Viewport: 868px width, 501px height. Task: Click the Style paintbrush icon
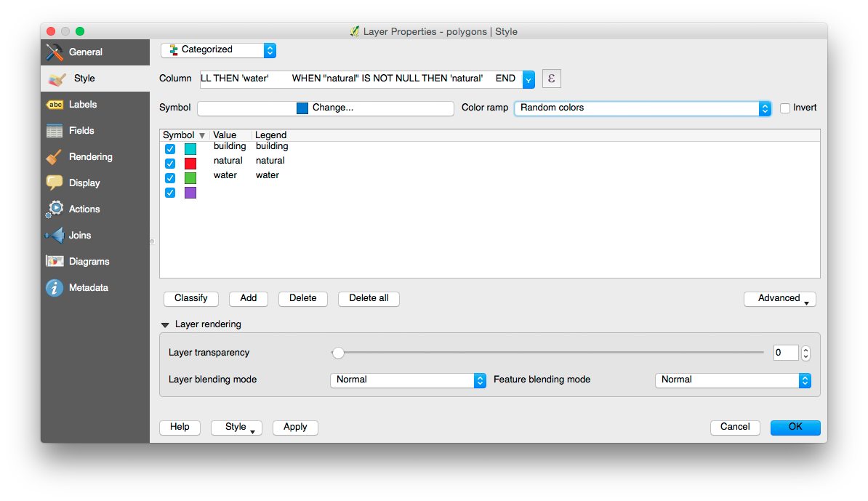click(x=57, y=79)
